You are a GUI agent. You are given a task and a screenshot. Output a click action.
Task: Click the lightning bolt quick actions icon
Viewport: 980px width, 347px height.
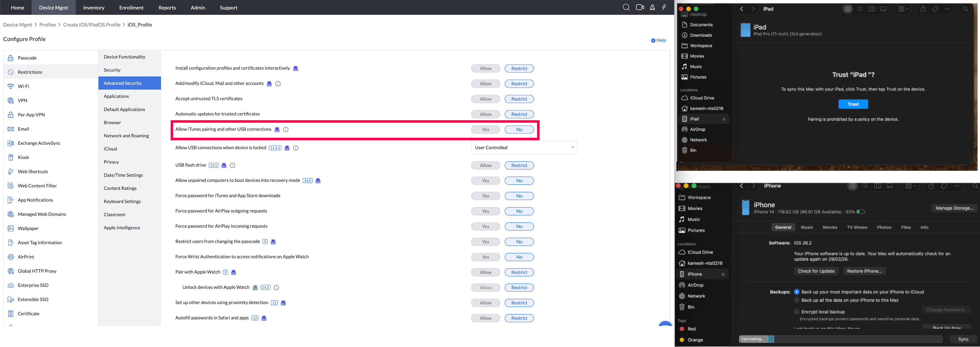click(664, 7)
